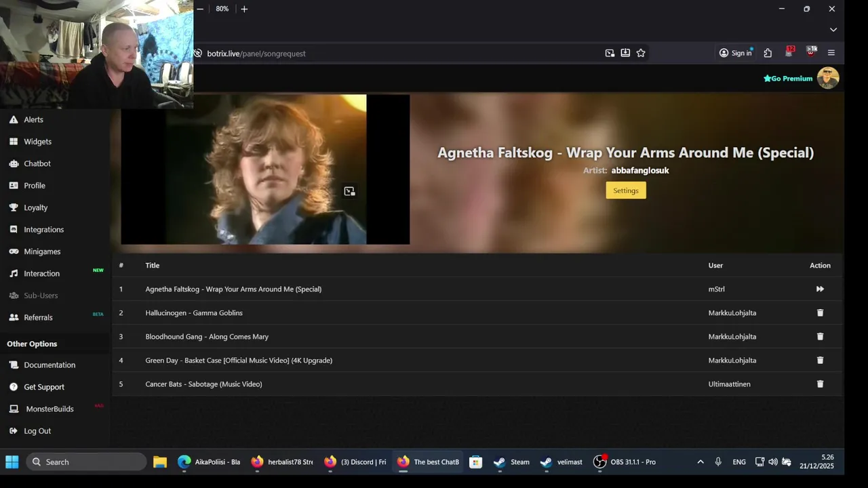
Task: Delete Hallucinogen - Gamma Goblins request
Action: pos(820,312)
